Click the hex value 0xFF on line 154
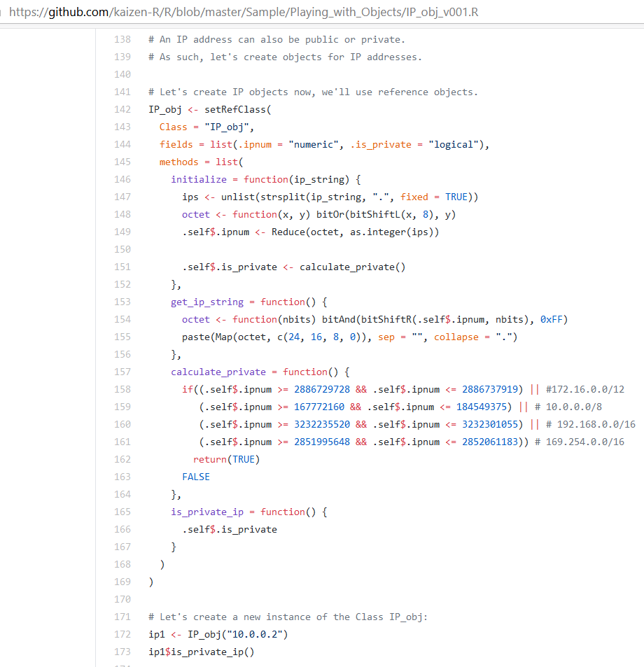Viewport: 644px width, 667px height. 552,319
